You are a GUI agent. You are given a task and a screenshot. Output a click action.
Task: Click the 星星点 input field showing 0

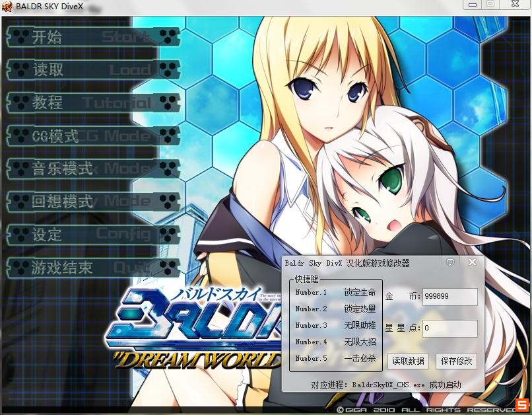click(450, 328)
